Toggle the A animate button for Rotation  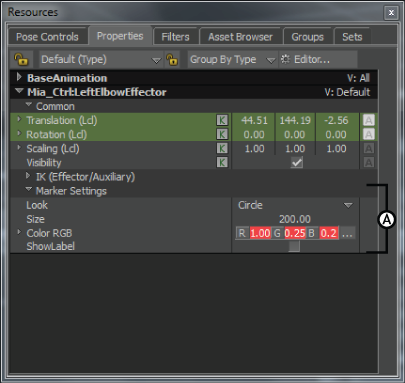click(x=369, y=134)
